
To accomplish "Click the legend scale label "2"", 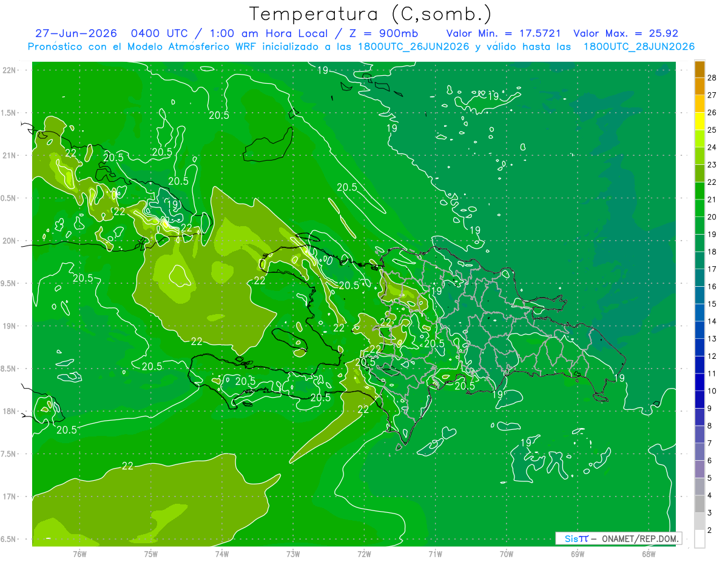I will coord(710,530).
